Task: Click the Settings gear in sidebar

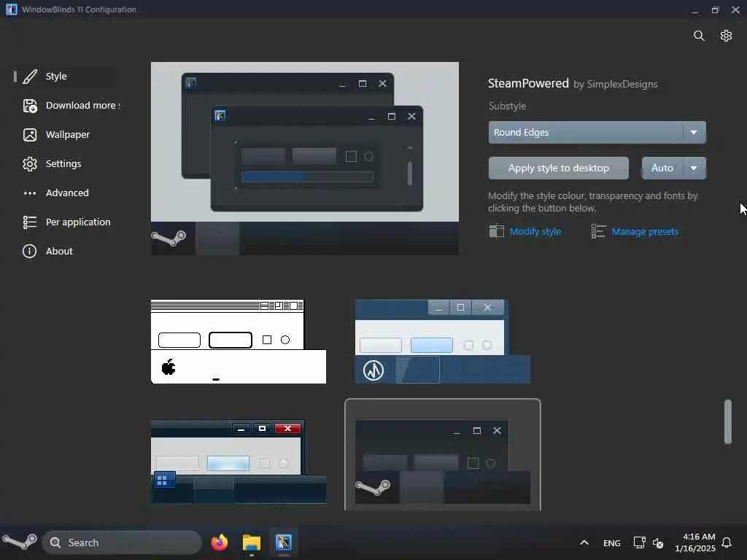Action: (29, 164)
